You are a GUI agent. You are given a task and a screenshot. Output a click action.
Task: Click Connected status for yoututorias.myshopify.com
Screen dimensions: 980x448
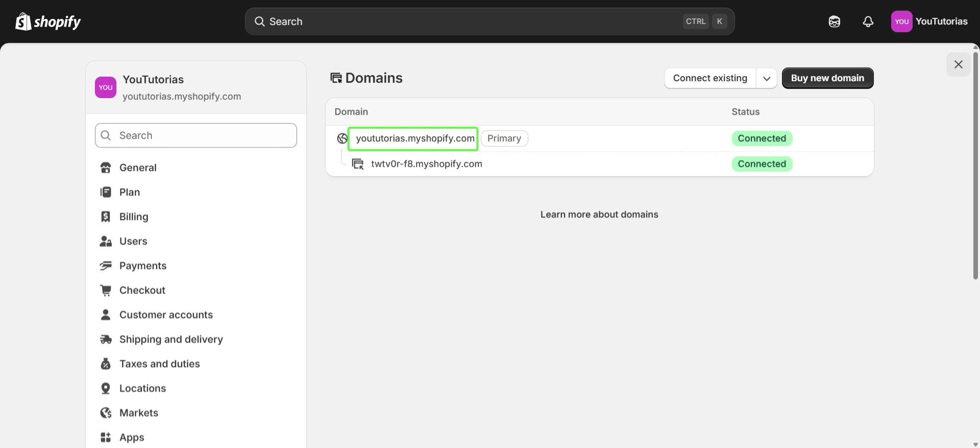point(762,138)
